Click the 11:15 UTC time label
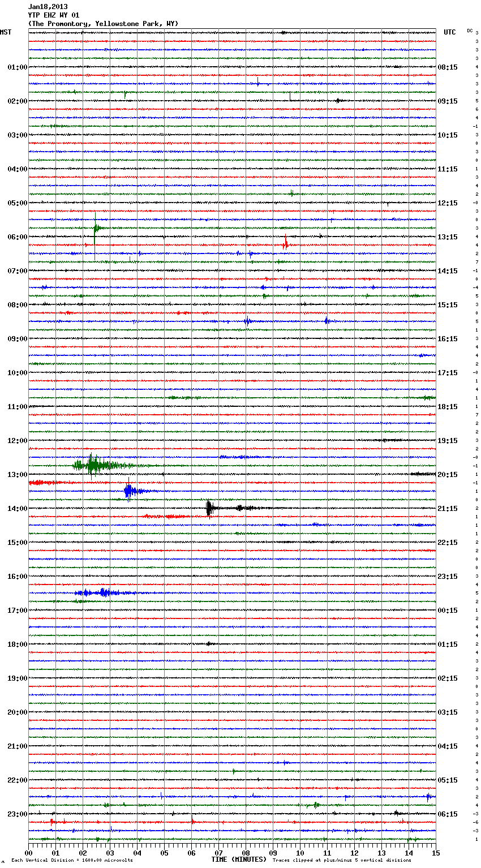481x868 pixels. pyautogui.click(x=448, y=169)
